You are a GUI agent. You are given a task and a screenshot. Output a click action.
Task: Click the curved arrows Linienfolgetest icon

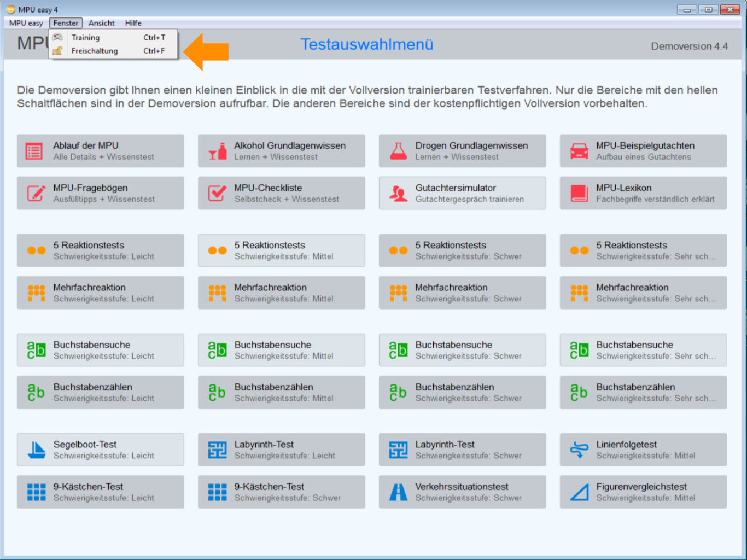point(579,450)
